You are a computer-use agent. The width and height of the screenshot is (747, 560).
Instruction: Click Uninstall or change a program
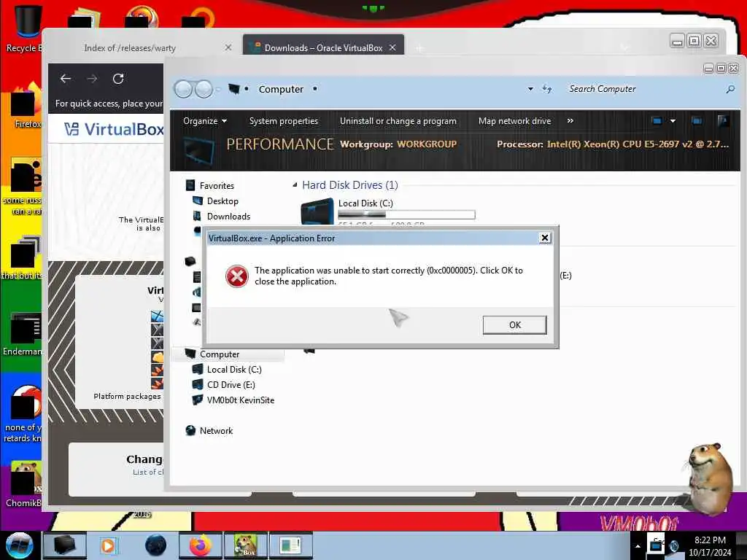(x=398, y=121)
